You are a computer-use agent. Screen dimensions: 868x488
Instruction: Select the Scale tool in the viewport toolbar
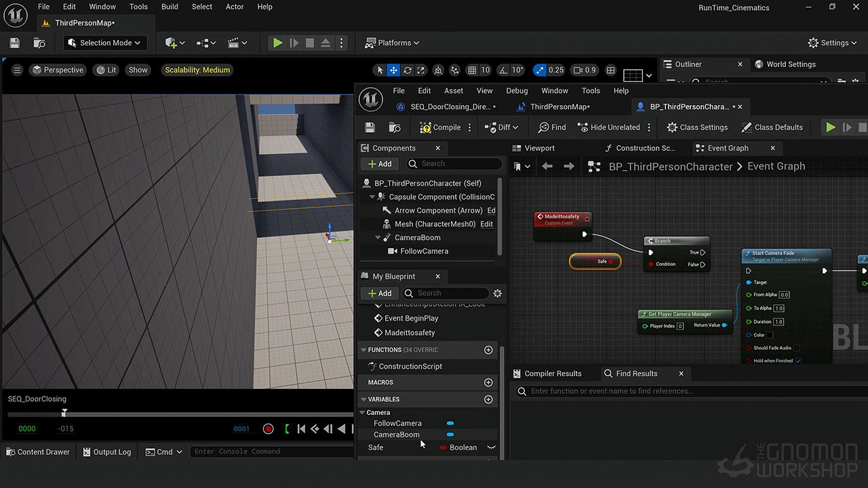click(x=421, y=70)
